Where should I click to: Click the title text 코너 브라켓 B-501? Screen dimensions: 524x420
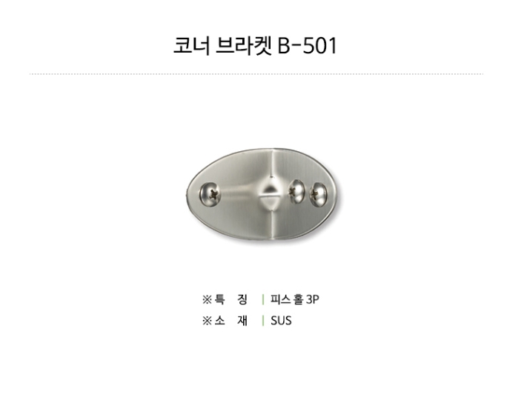(255, 46)
